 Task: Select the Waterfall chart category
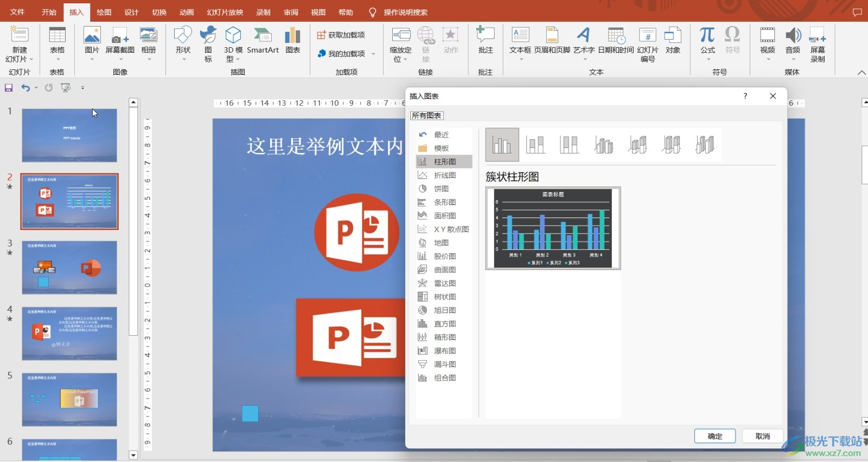(x=444, y=351)
